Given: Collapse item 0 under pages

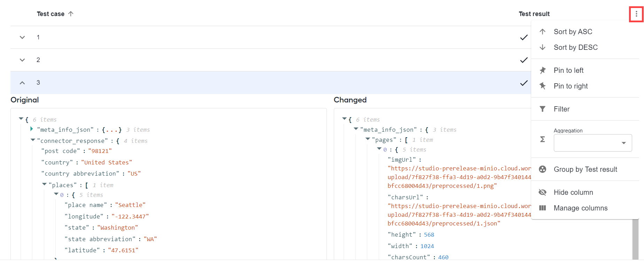Looking at the screenshot, I should coord(379,149).
